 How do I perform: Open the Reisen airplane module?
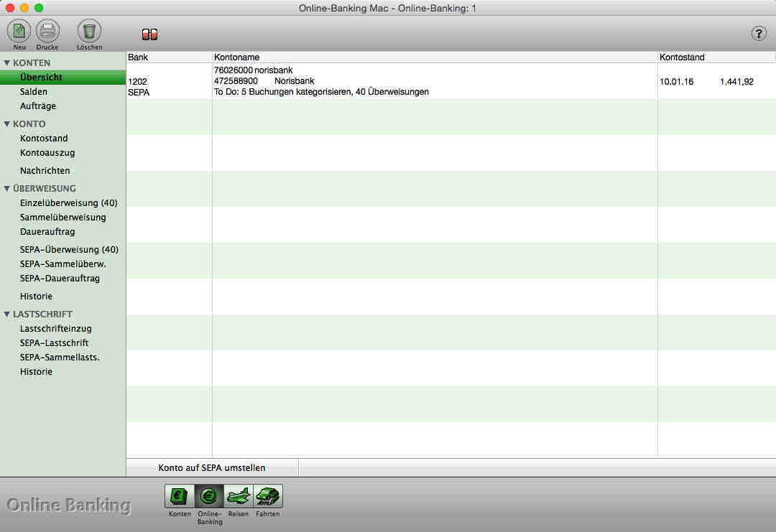[239, 497]
